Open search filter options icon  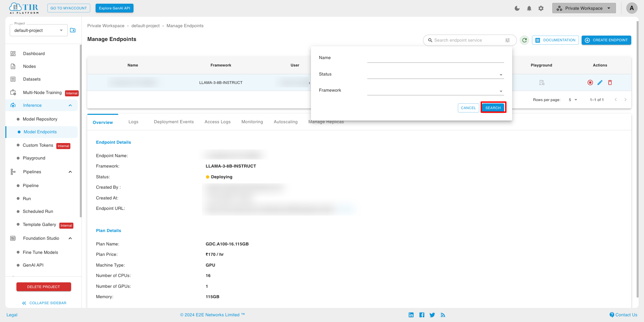click(x=507, y=40)
